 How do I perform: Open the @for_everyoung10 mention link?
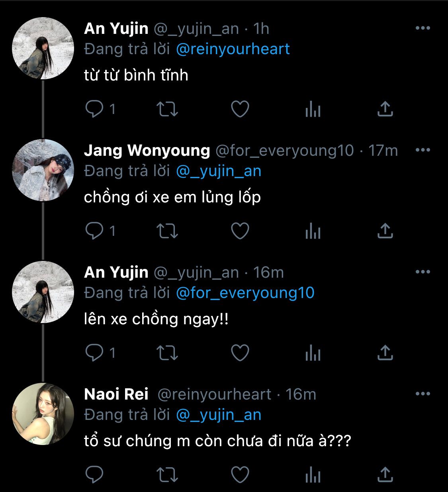(245, 293)
